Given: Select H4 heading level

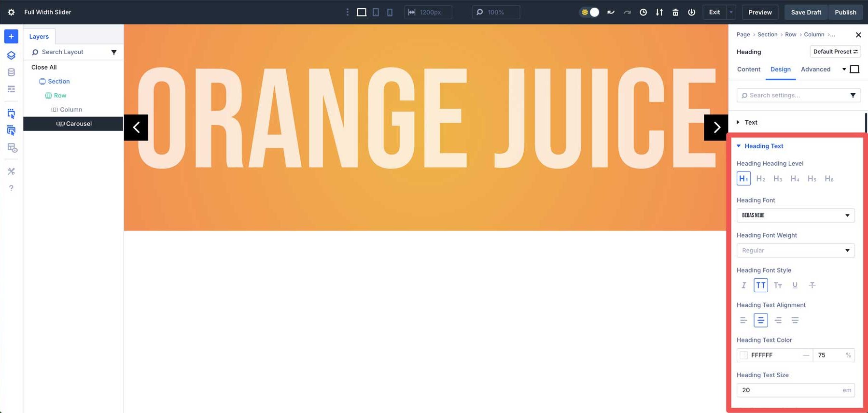Looking at the screenshot, I should (x=795, y=179).
